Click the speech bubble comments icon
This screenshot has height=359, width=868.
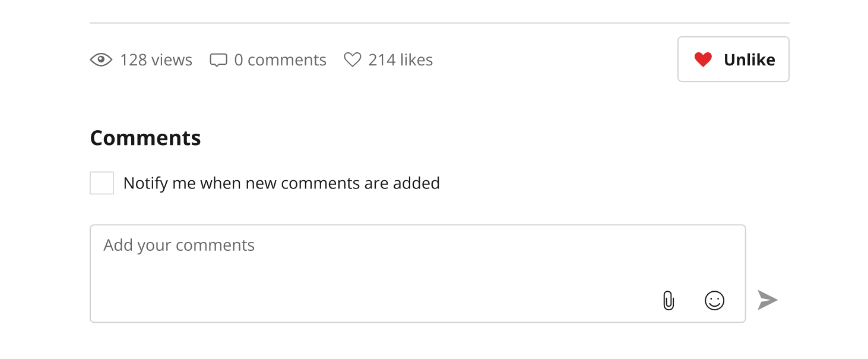[x=218, y=60]
